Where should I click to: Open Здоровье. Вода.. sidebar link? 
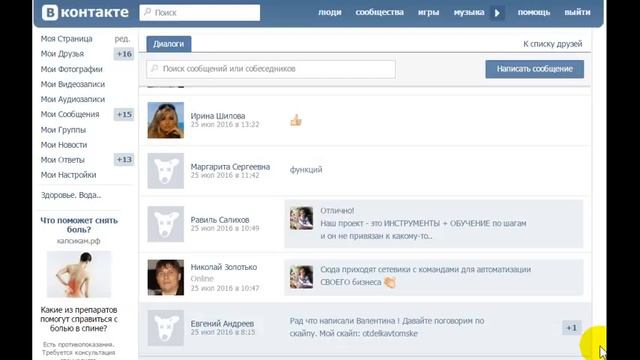(71, 195)
